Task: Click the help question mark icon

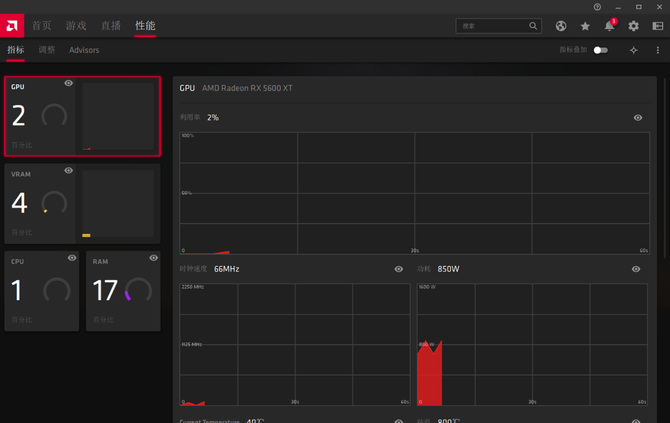Action: point(598,7)
